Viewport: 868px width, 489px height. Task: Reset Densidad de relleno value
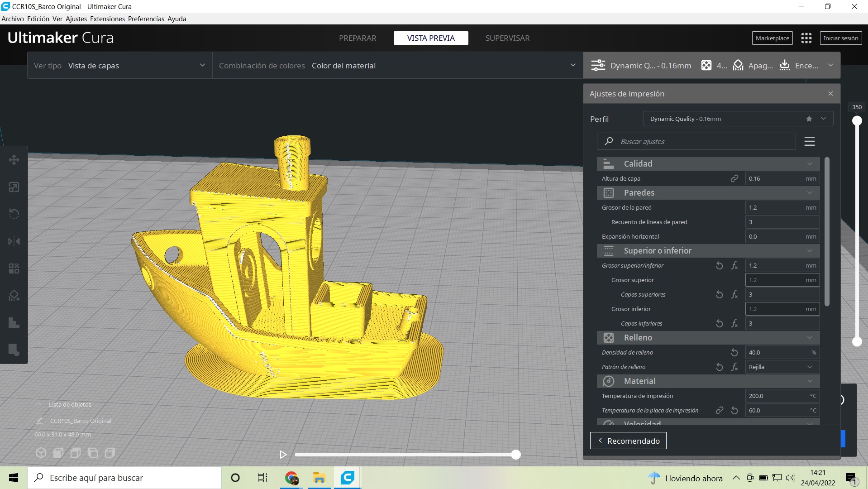(734, 352)
